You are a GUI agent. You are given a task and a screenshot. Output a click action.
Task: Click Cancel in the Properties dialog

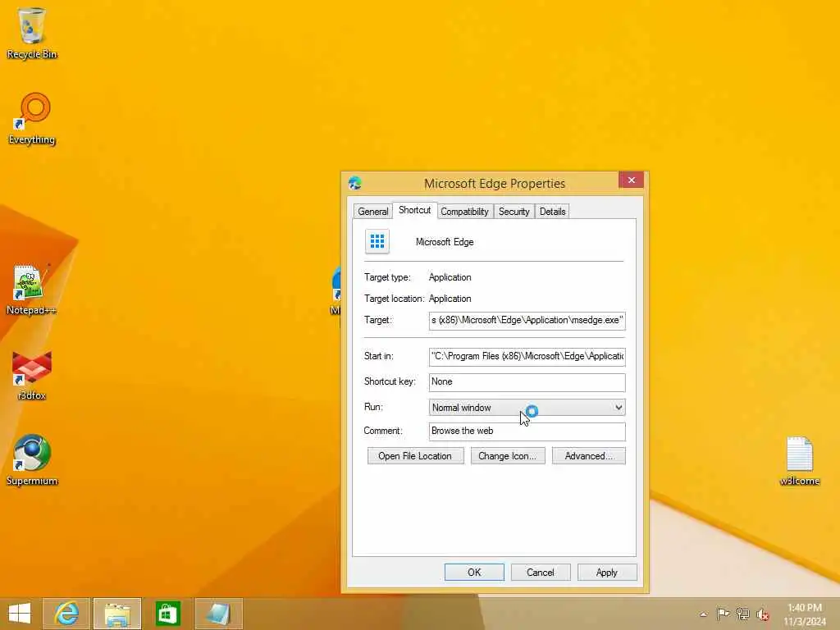click(x=541, y=572)
